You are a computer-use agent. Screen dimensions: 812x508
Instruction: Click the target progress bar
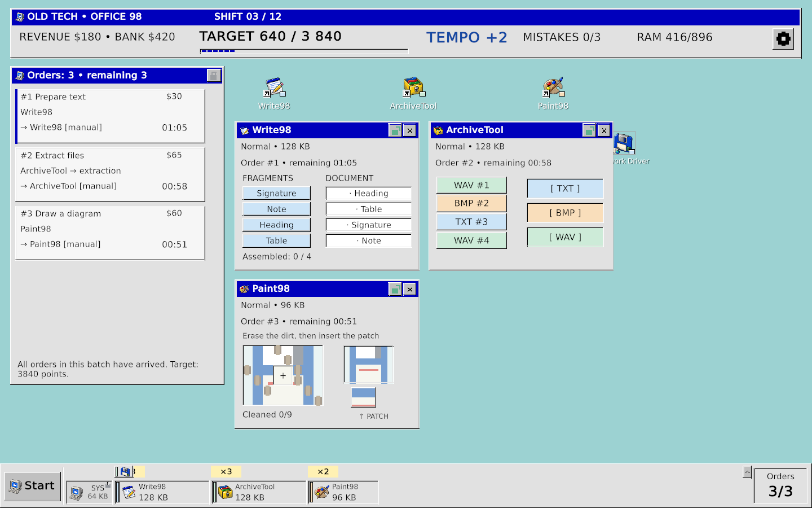pyautogui.click(x=304, y=51)
